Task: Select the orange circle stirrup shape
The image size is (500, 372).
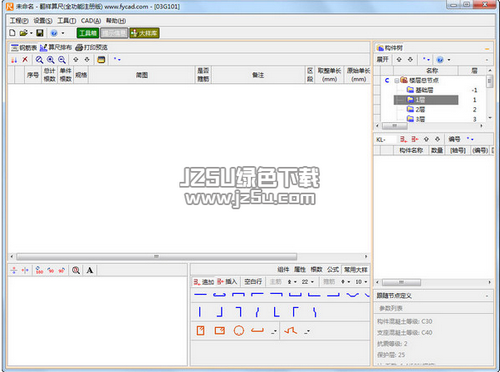Action: (x=239, y=331)
